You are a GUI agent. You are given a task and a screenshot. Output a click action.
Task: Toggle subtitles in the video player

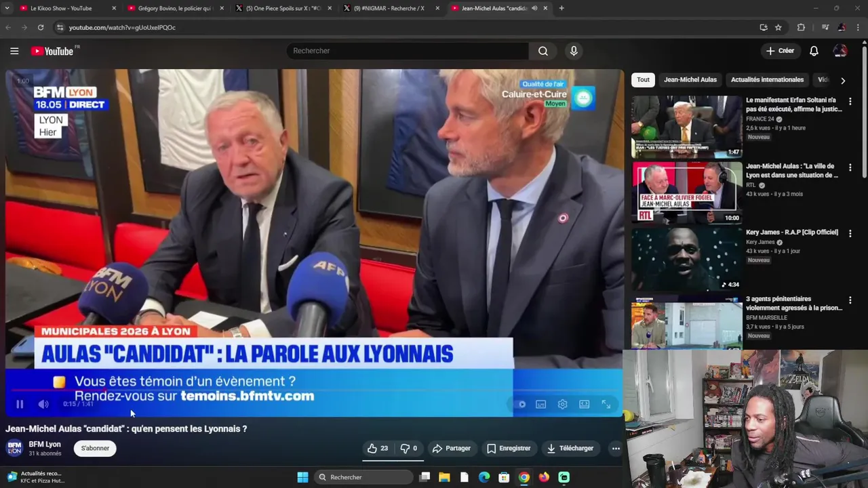click(x=540, y=404)
